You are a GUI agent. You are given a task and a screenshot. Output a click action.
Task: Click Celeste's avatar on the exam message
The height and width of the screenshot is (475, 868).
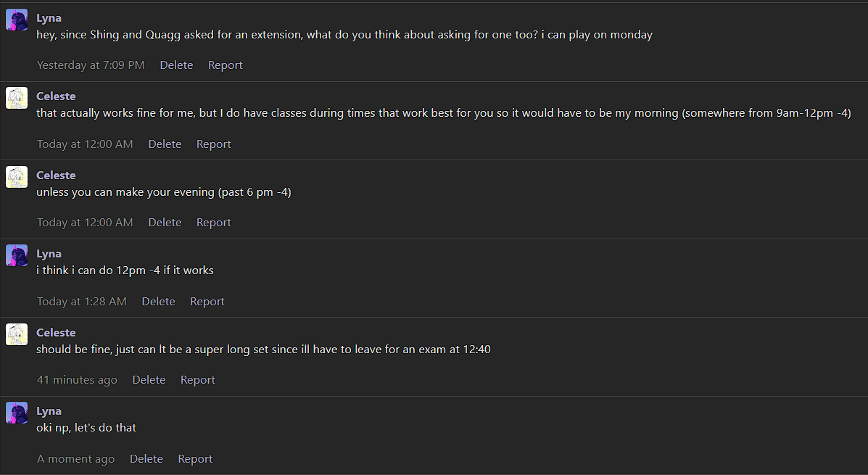pos(17,334)
